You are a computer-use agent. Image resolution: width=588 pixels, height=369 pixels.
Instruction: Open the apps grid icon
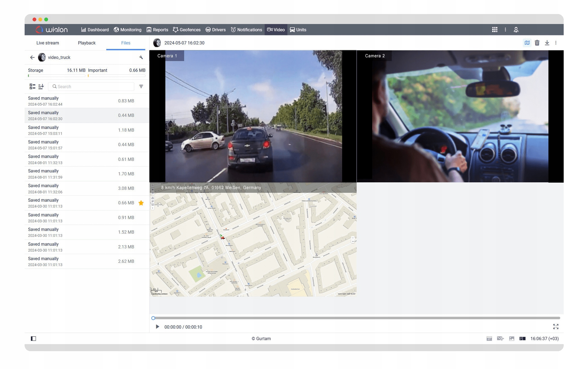495,30
